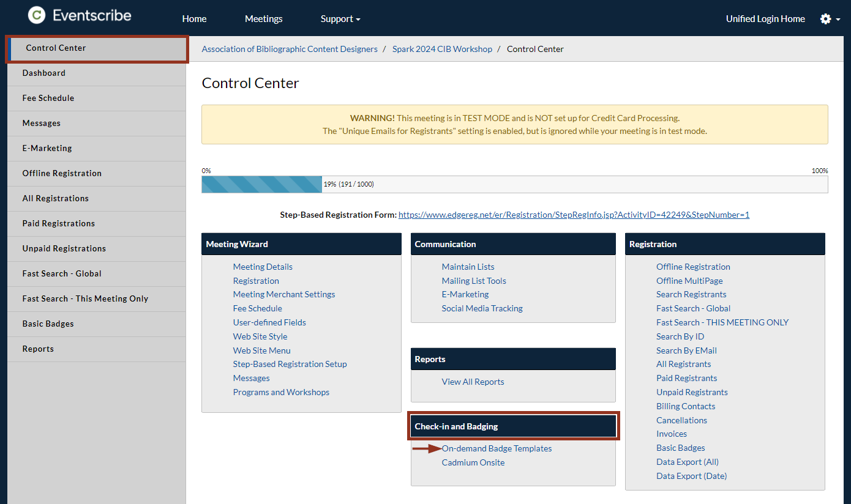The height and width of the screenshot is (504, 851).
Task: Open Offline Registration in sidebar
Action: (x=97, y=174)
